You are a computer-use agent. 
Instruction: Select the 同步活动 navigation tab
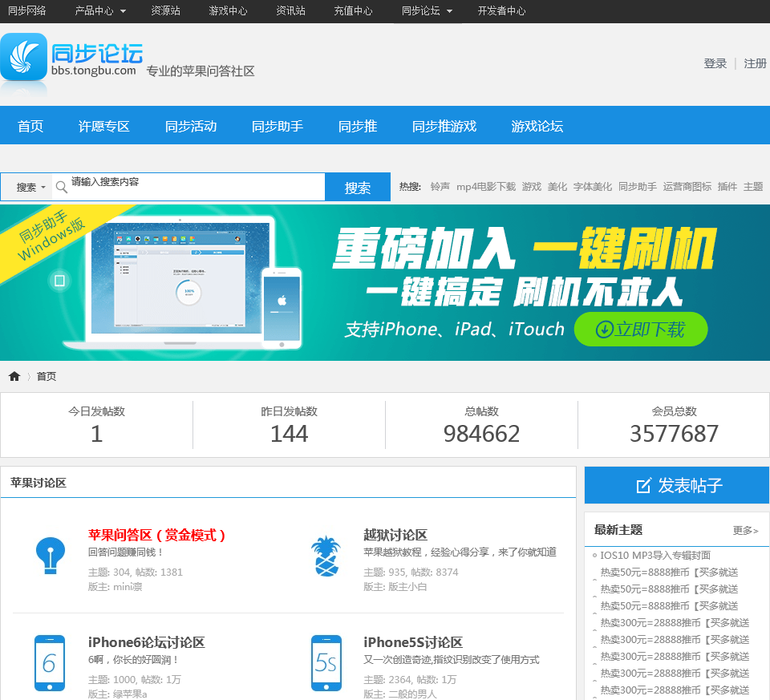coord(191,126)
